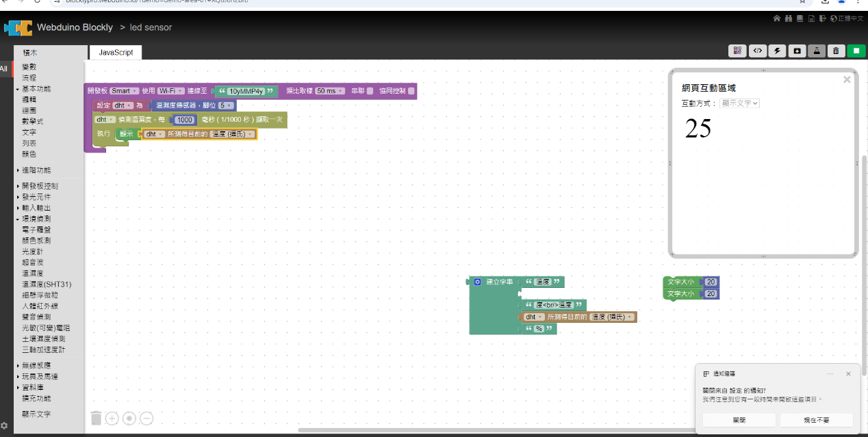Image resolution: width=868 pixels, height=437 pixels.
Task: Open settings gear in left sidebar
Action: 5,425
